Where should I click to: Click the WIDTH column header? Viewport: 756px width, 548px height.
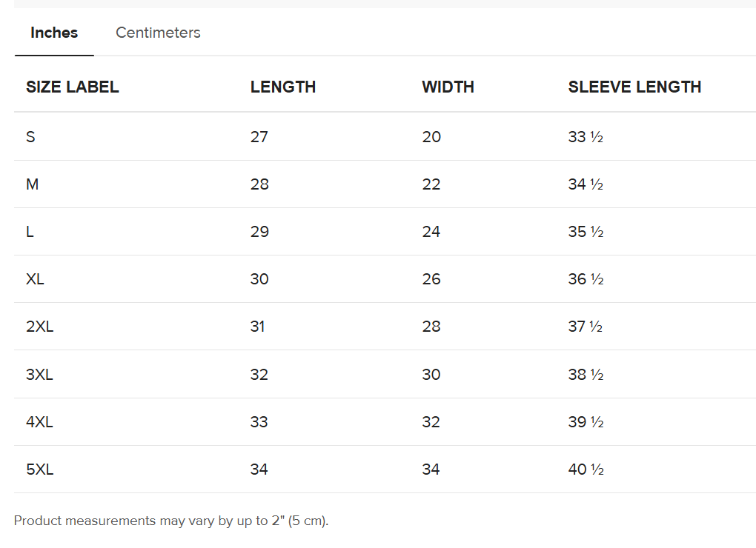tap(448, 87)
